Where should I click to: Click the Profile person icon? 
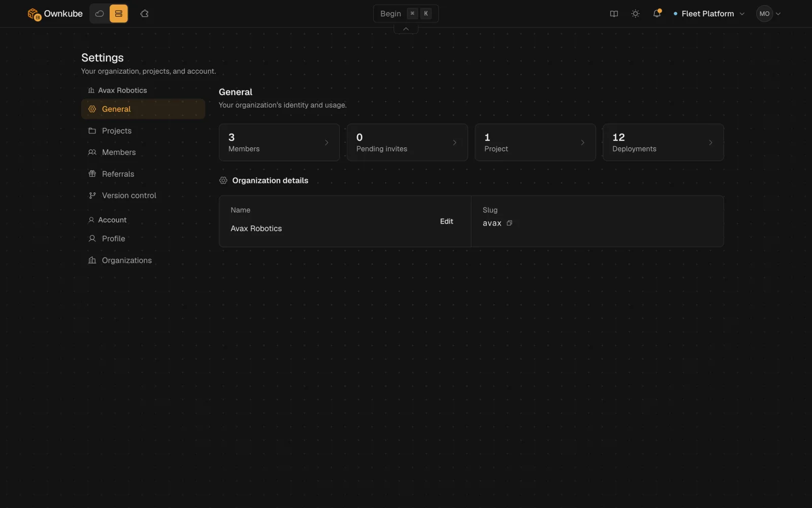click(x=92, y=238)
